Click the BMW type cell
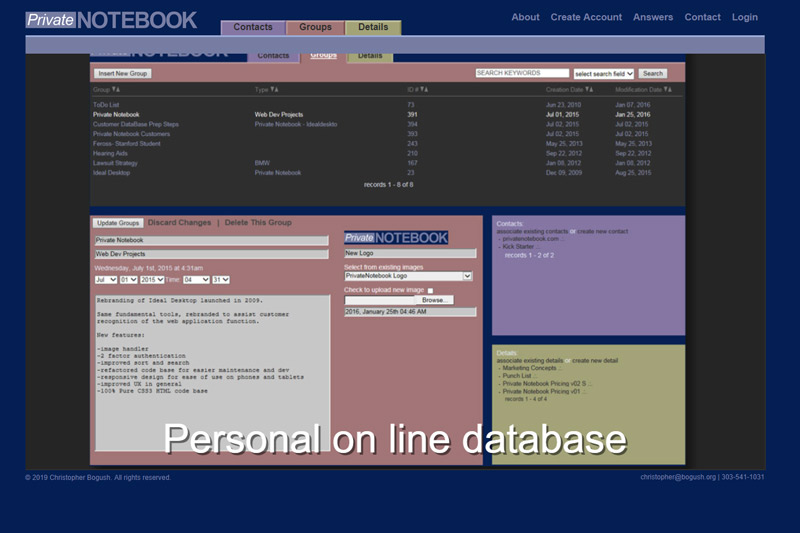Screen dimensions: 800x533 click(262, 163)
